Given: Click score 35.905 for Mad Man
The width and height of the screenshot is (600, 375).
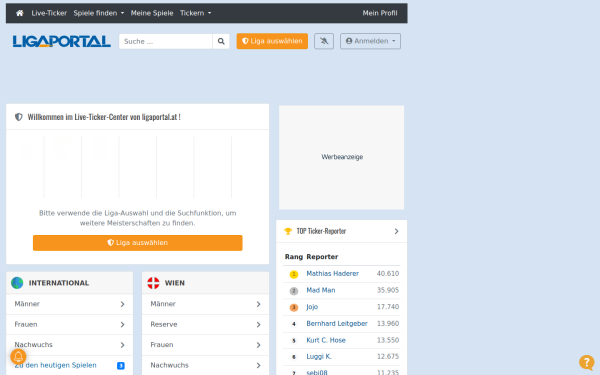Looking at the screenshot, I should pos(388,290).
